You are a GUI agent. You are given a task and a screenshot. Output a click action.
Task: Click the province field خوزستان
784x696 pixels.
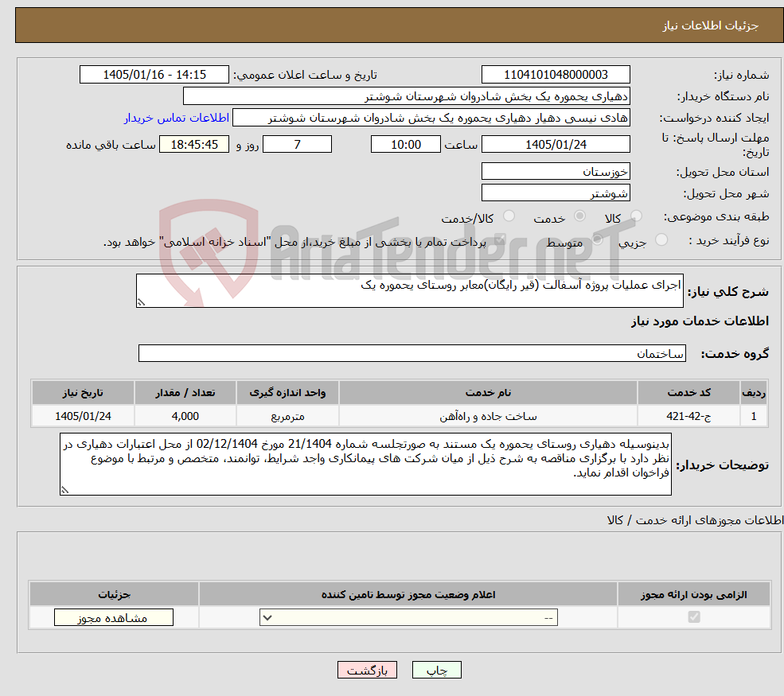pos(556,171)
